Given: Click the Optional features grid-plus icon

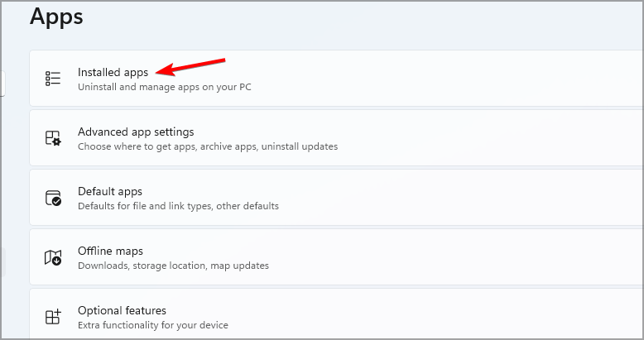Looking at the screenshot, I should point(53,317).
